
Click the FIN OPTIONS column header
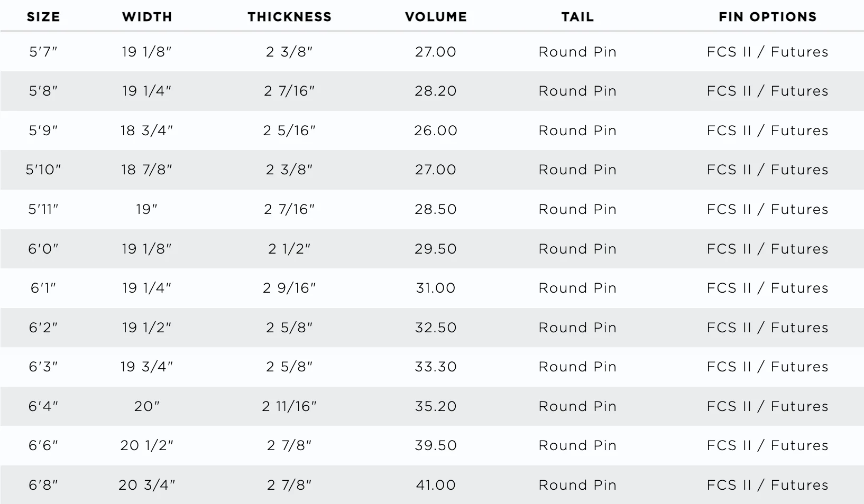coord(767,17)
